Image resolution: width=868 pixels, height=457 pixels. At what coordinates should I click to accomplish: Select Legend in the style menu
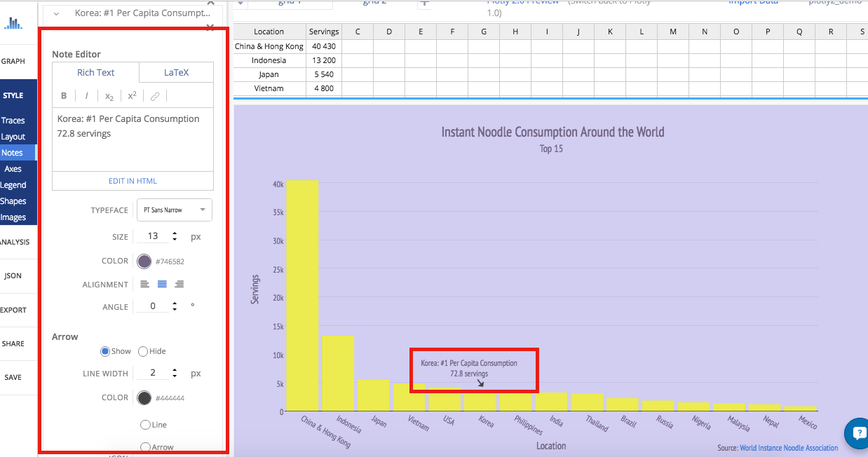pyautogui.click(x=13, y=185)
